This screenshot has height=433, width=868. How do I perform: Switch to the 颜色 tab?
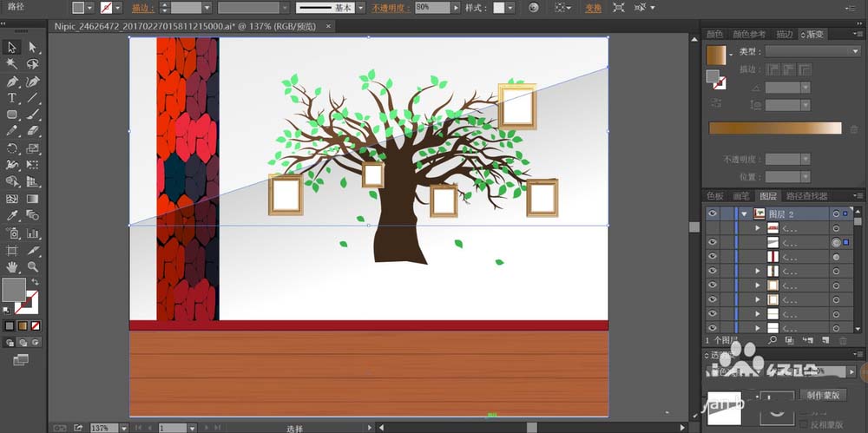714,34
